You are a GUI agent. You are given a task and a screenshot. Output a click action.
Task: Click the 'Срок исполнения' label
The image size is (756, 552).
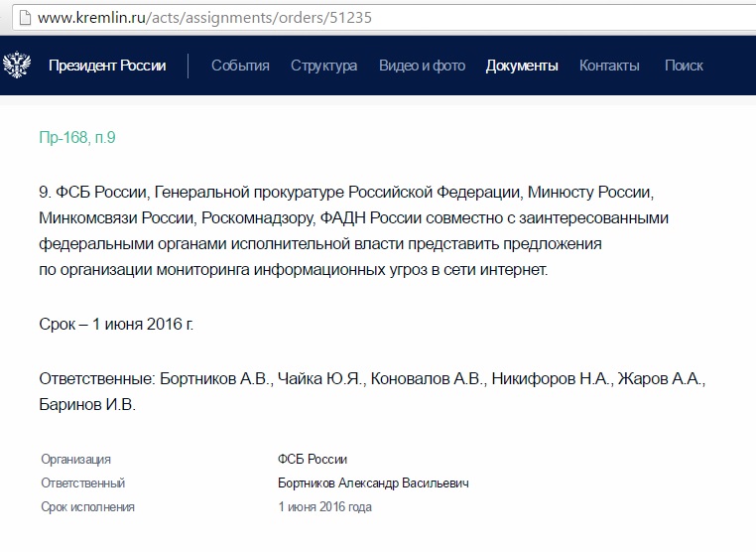pyautogui.click(x=87, y=507)
